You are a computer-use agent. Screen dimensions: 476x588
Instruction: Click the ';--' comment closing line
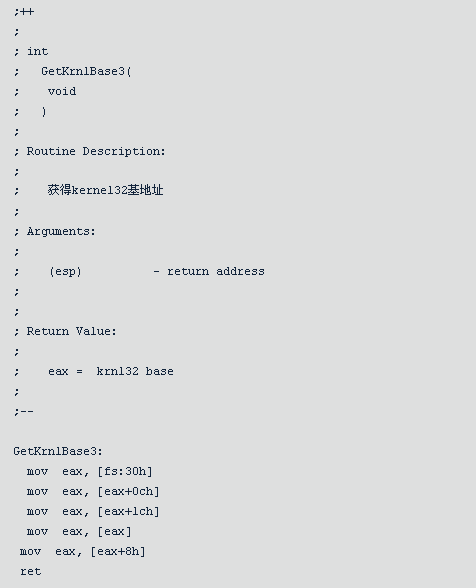24,411
